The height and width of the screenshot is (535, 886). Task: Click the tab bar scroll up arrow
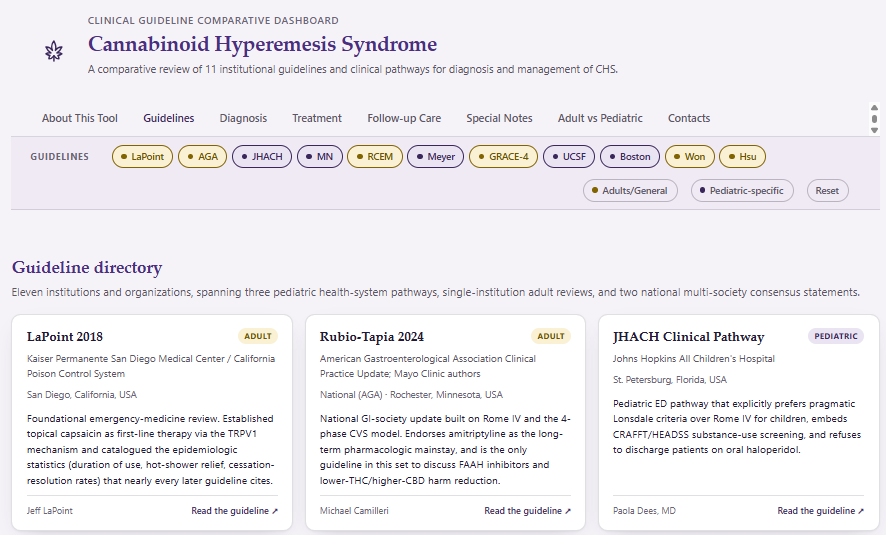point(874,107)
